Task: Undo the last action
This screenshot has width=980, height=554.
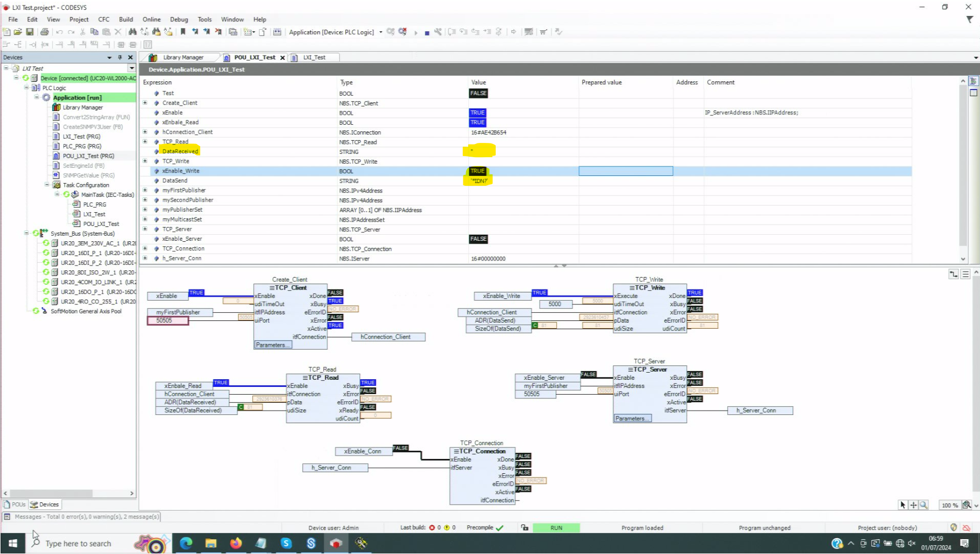Action: pyautogui.click(x=59, y=31)
